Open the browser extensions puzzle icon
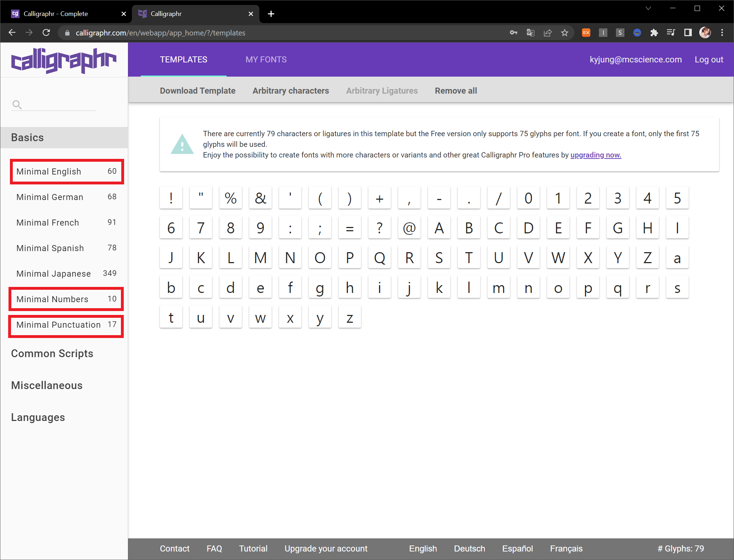The height and width of the screenshot is (560, 734). click(x=654, y=33)
